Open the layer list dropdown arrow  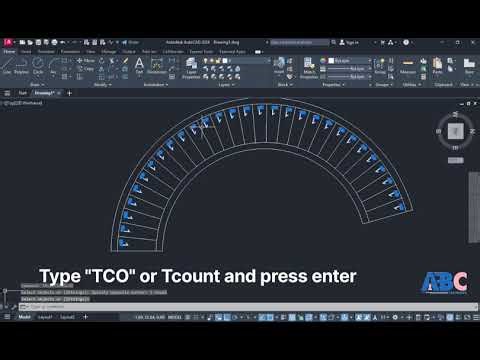269,61
